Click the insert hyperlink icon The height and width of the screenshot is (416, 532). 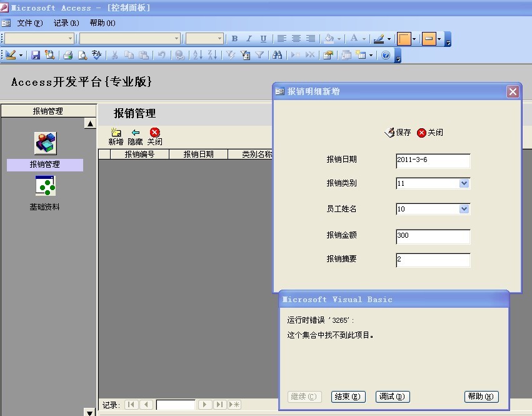tap(180, 55)
